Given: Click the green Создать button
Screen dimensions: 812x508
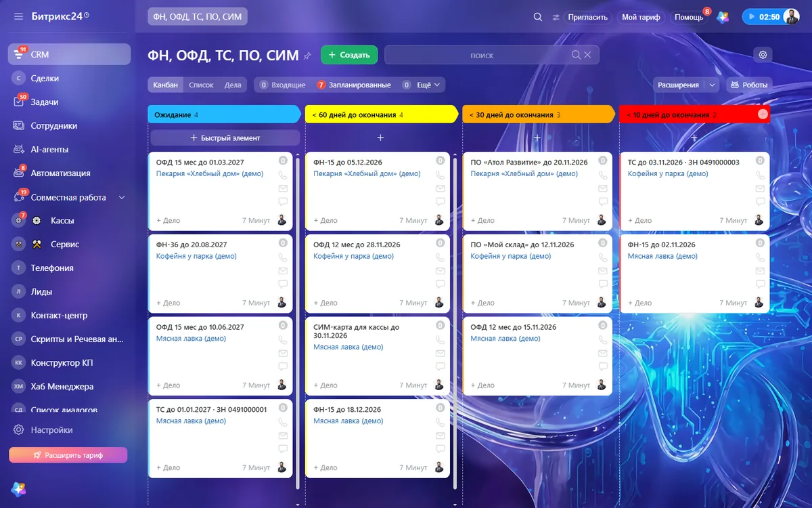Looking at the screenshot, I should pos(349,55).
